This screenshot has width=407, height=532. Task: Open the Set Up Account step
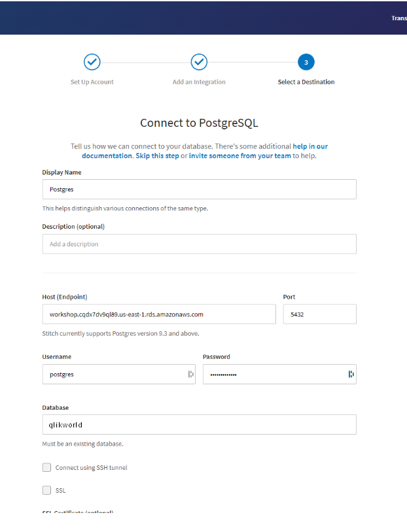(x=92, y=82)
